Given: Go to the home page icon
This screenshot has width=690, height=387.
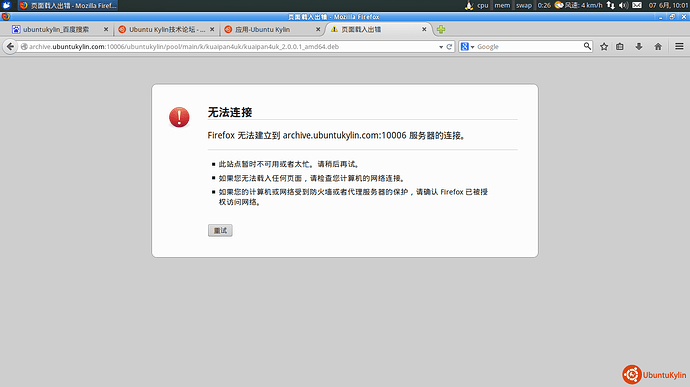Looking at the screenshot, I should 658,47.
